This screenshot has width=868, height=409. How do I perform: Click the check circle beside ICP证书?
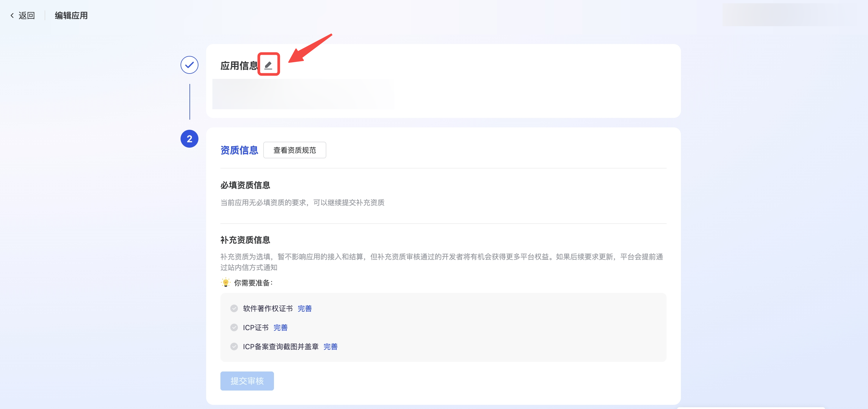point(234,327)
